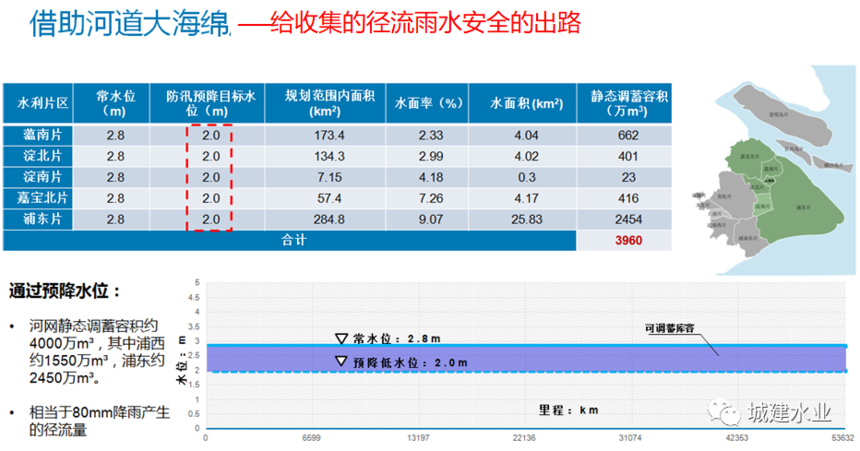This screenshot has height=451, width=860.
Task: Select the 浦东片 row label
Action: point(42,219)
